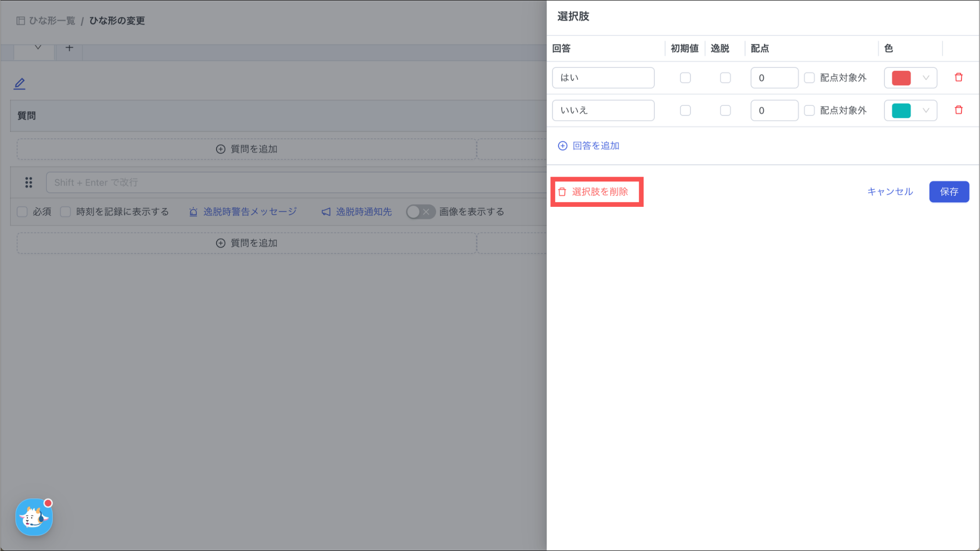Open color dropdown for いいえ answer
The width and height of the screenshot is (980, 551).
[x=910, y=111]
